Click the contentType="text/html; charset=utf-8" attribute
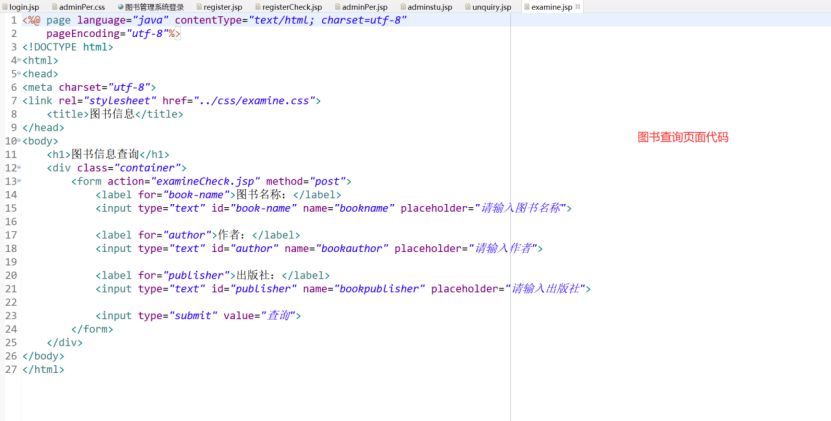 pos(291,20)
